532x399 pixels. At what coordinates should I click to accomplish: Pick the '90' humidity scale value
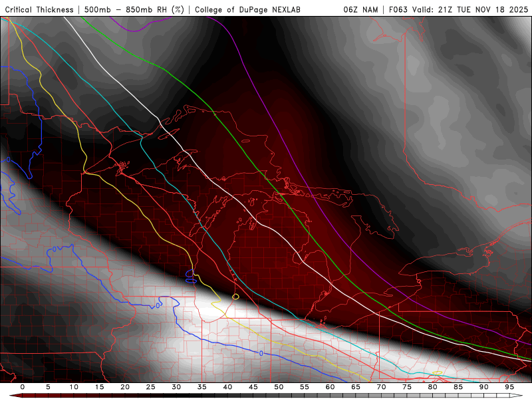point(484,387)
